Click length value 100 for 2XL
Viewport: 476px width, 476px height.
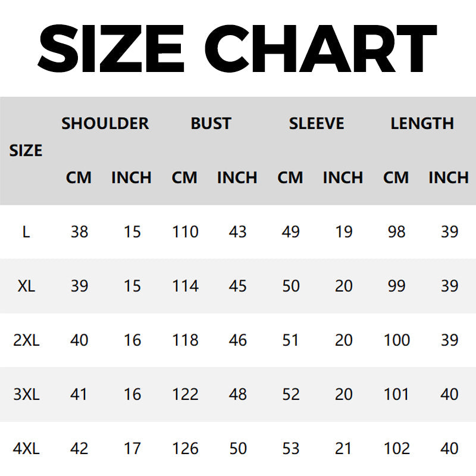point(396,340)
